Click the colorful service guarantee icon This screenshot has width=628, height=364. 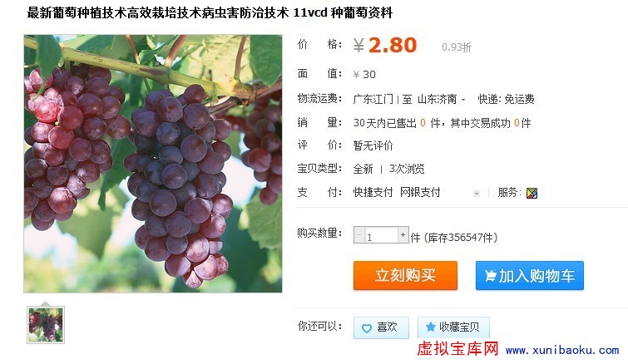[532, 193]
